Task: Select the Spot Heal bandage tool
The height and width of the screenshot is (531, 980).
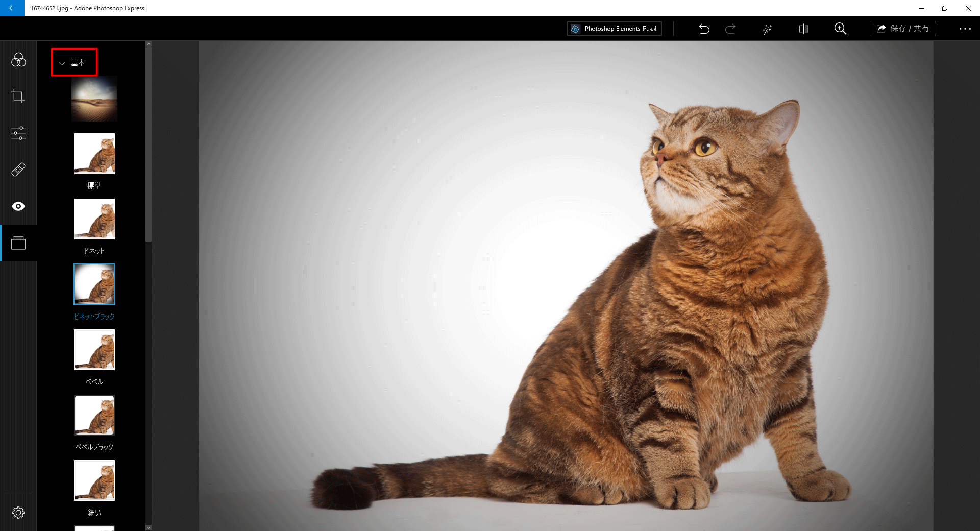Action: pyautogui.click(x=18, y=170)
